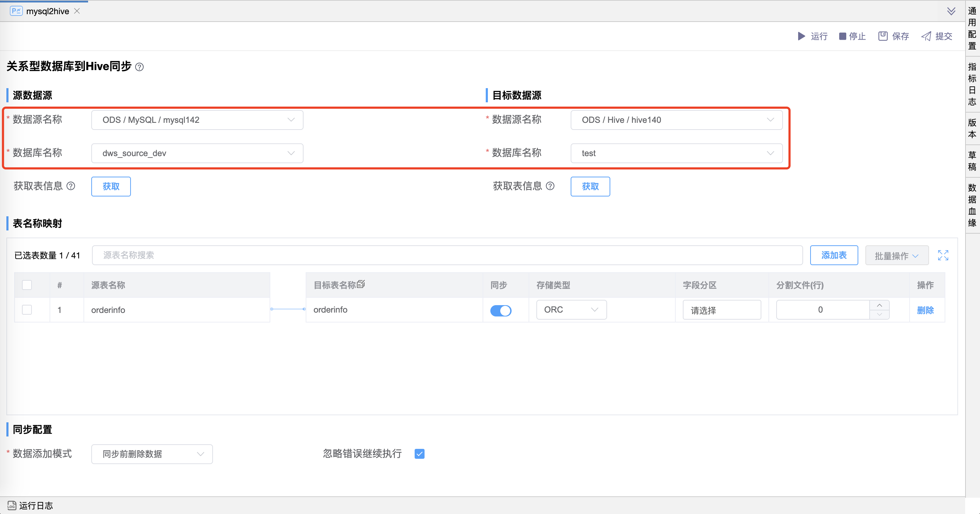Viewport: 980px width, 514px height.
Task: Uncheck 忽略错误继续执行 checkbox
Action: click(x=420, y=454)
